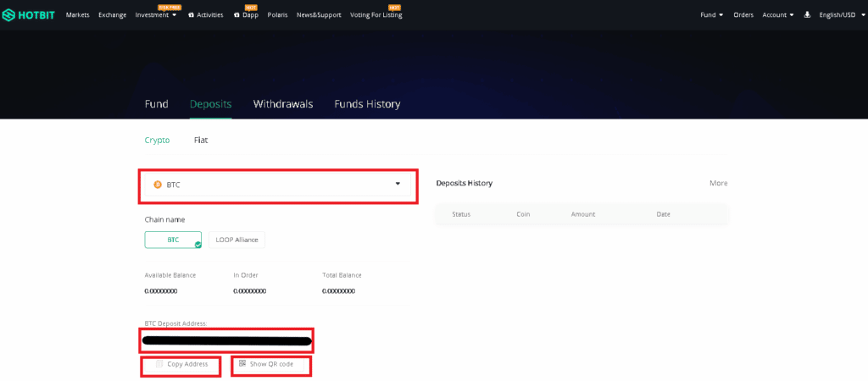Open the Funds History tab
868x381 pixels.
tap(367, 104)
